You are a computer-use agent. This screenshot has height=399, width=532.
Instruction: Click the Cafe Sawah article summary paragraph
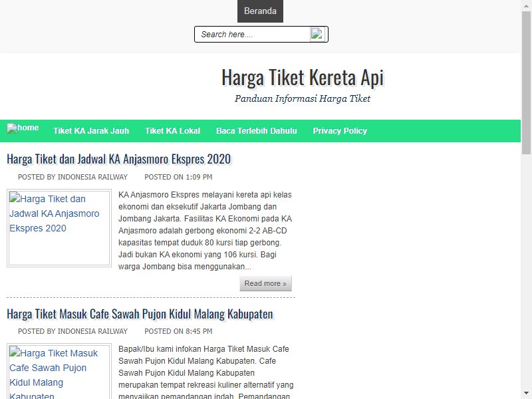tap(206, 372)
